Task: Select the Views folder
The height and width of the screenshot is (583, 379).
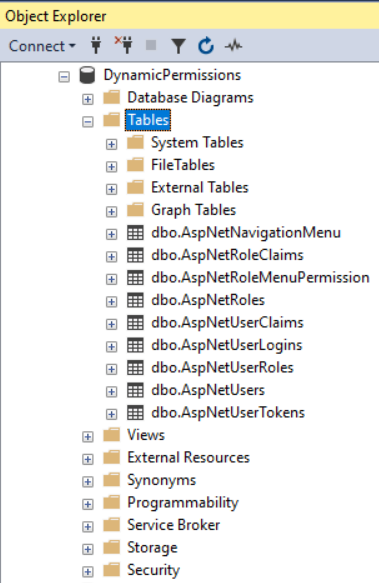Action: (x=146, y=435)
